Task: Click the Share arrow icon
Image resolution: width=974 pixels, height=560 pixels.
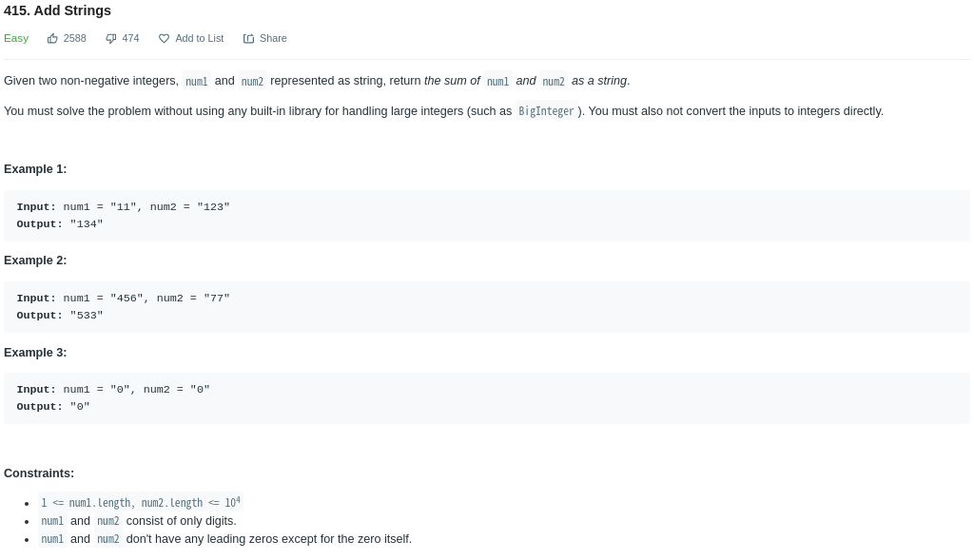Action: click(248, 38)
